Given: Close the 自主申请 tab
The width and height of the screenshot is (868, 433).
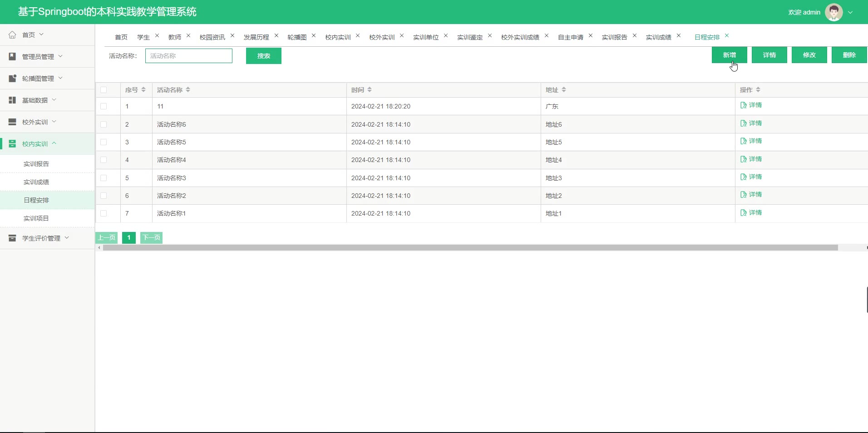Looking at the screenshot, I should click(591, 35).
